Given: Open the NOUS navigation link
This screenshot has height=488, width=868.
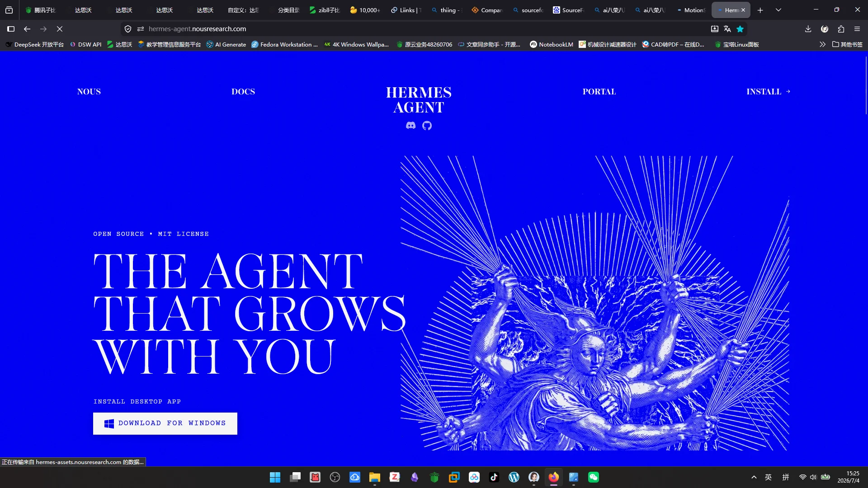Looking at the screenshot, I should 89,92.
